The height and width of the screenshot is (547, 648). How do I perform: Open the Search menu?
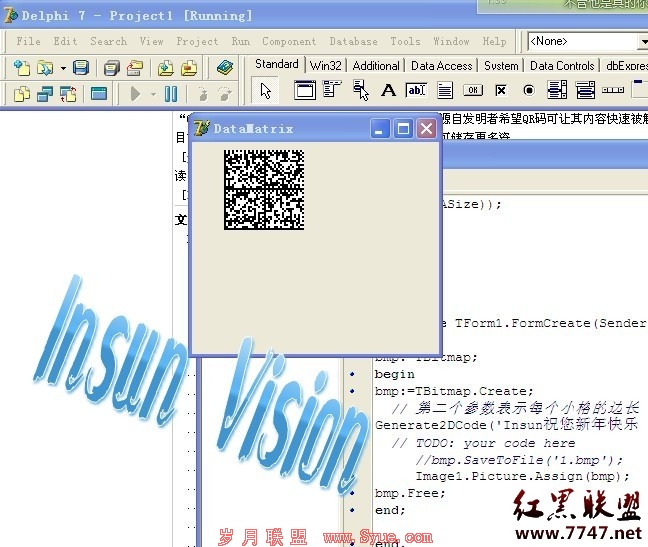[x=109, y=41]
